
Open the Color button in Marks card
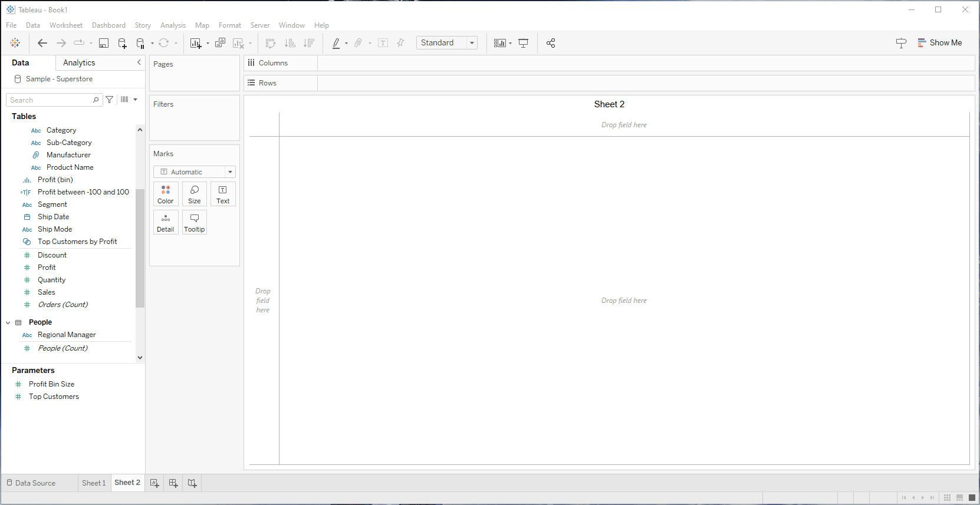click(166, 194)
